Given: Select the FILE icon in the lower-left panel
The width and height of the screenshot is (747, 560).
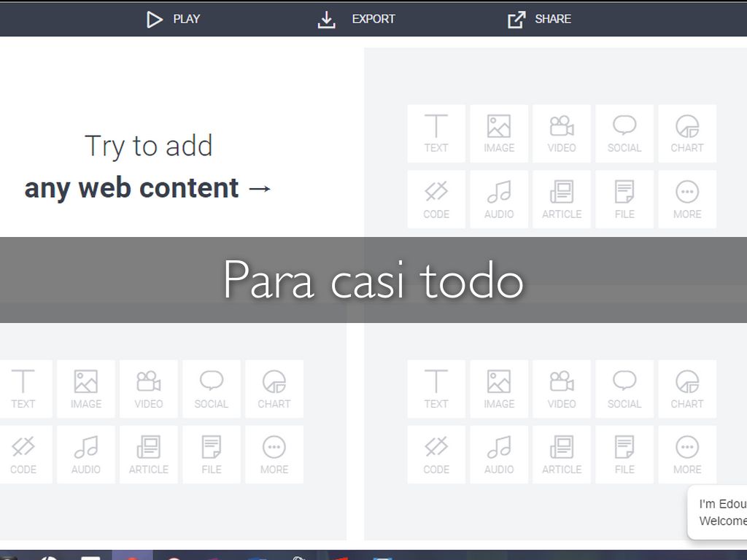Looking at the screenshot, I should tap(212, 454).
